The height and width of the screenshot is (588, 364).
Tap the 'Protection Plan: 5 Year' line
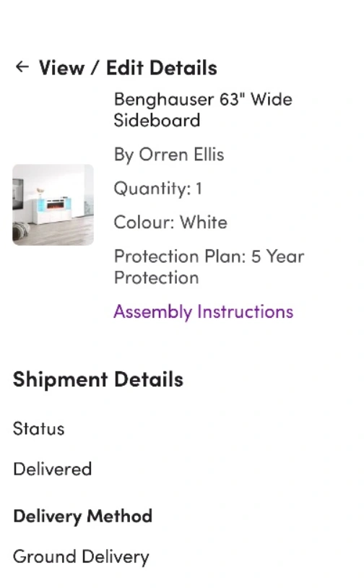209,256
